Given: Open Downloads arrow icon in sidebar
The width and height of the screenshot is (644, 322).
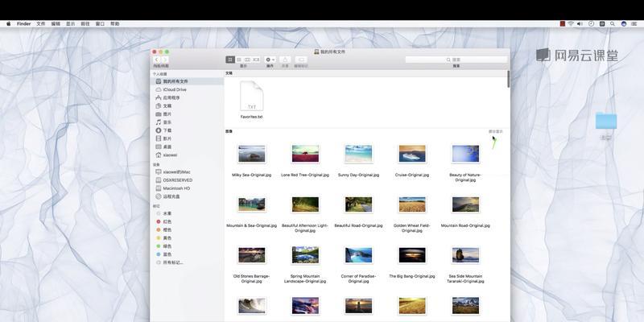Looking at the screenshot, I should coord(159,130).
